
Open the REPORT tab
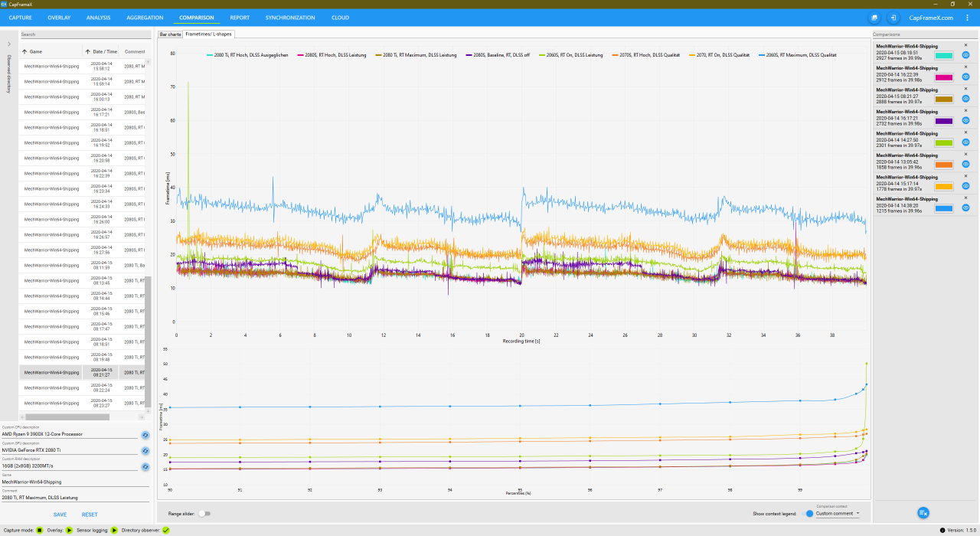240,18
